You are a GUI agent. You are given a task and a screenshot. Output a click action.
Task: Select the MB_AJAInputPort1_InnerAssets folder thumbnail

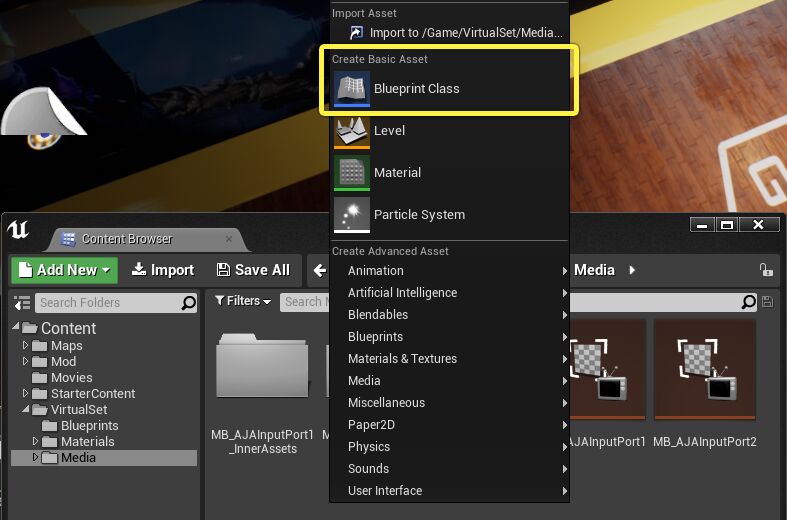(x=262, y=367)
